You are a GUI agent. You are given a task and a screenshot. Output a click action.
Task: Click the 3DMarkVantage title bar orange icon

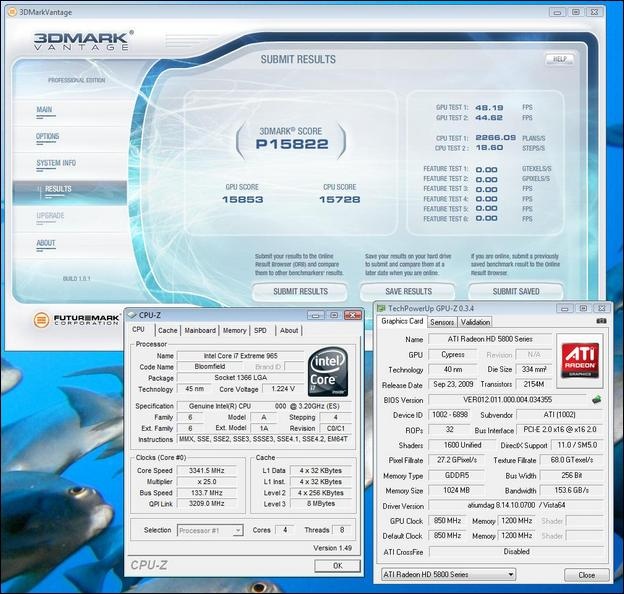tap(12, 12)
